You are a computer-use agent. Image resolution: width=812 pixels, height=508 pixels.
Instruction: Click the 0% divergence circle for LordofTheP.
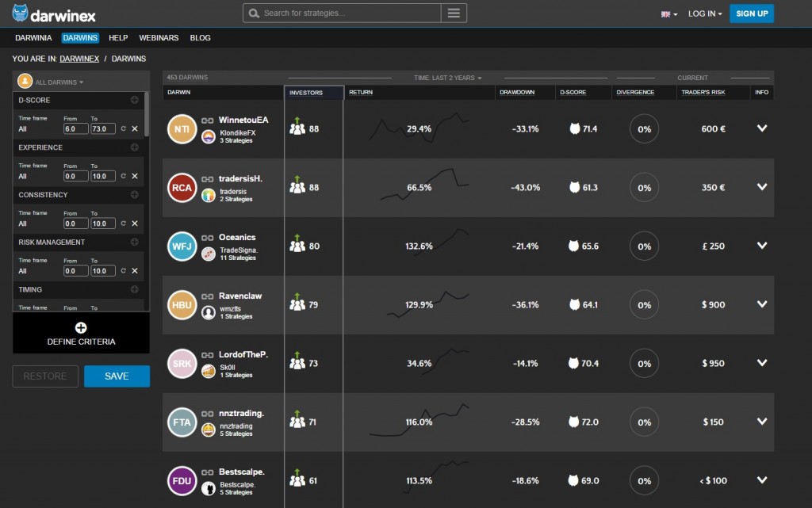[644, 363]
